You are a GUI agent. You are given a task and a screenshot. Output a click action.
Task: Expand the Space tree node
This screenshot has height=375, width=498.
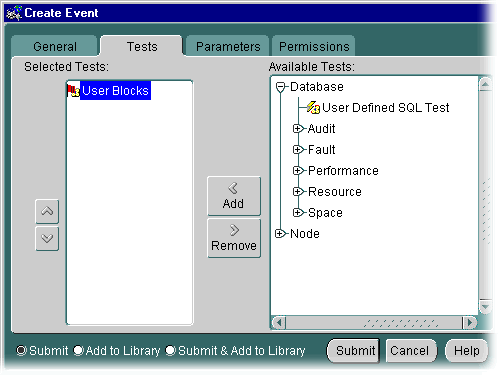(x=297, y=213)
